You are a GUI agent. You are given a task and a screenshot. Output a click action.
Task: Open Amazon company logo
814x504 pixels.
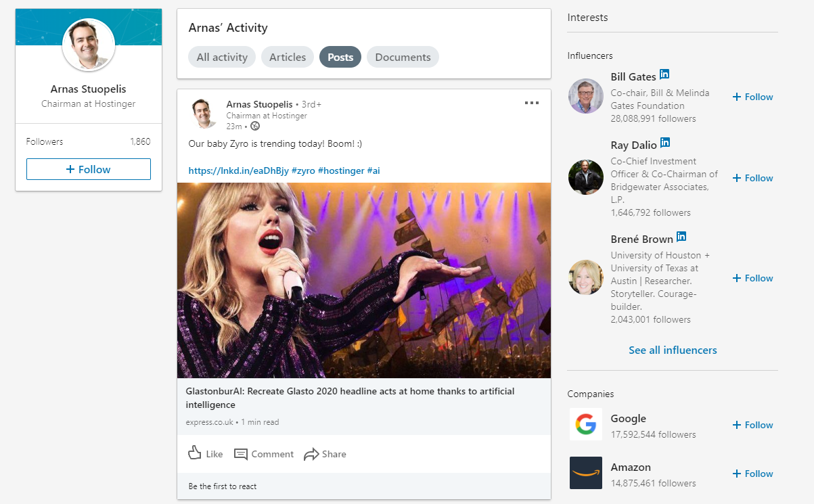586,473
